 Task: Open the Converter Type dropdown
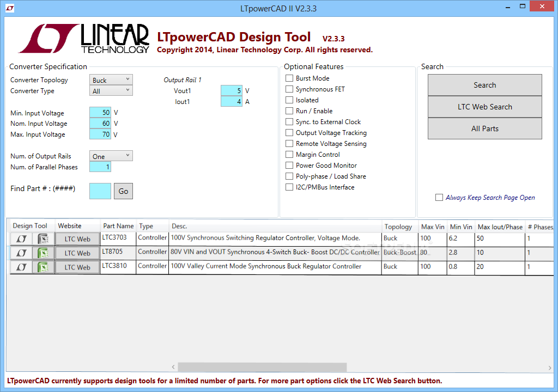tap(111, 91)
